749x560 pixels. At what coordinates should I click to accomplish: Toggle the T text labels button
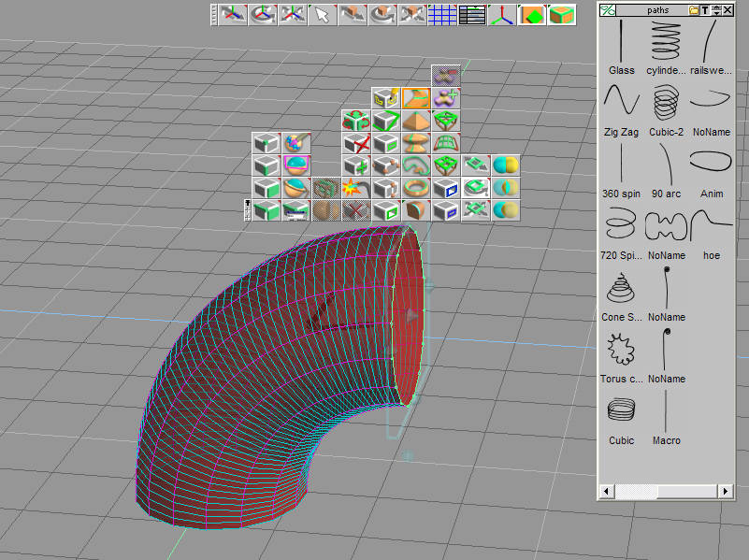pyautogui.click(x=705, y=10)
